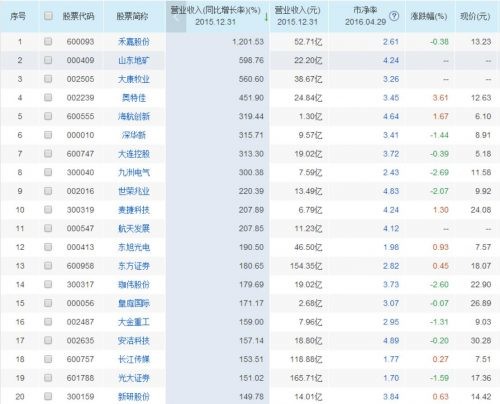Check the box for stock 300040
Screen dimensions: 500x404
[x=48, y=172]
